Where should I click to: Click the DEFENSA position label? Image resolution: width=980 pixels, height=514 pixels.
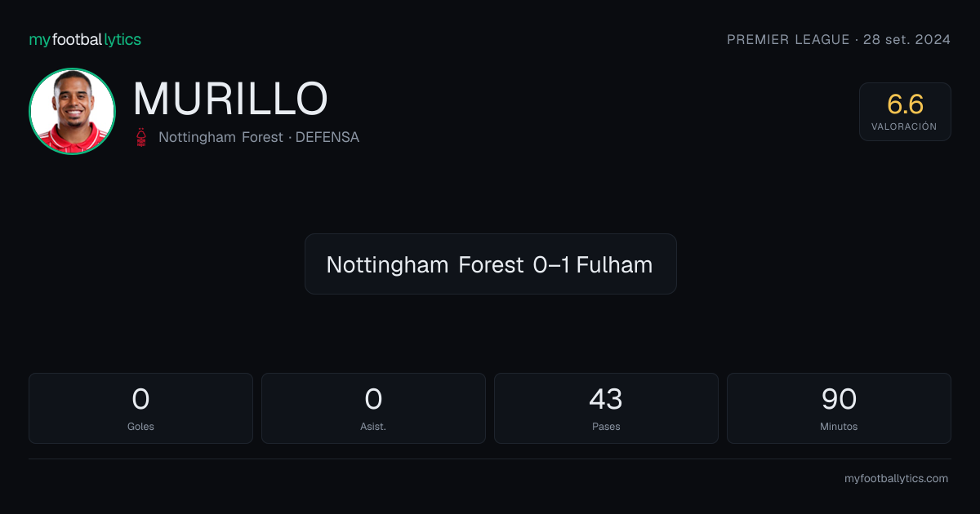(327, 137)
